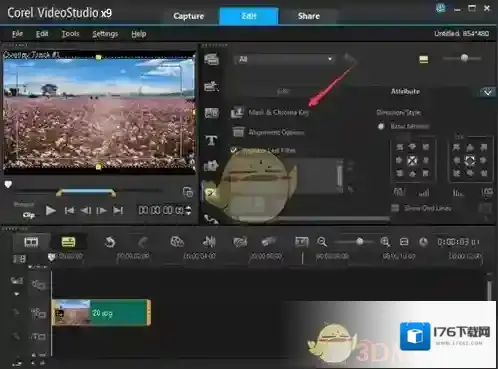
Task: Open the Settings menu
Action: point(105,34)
